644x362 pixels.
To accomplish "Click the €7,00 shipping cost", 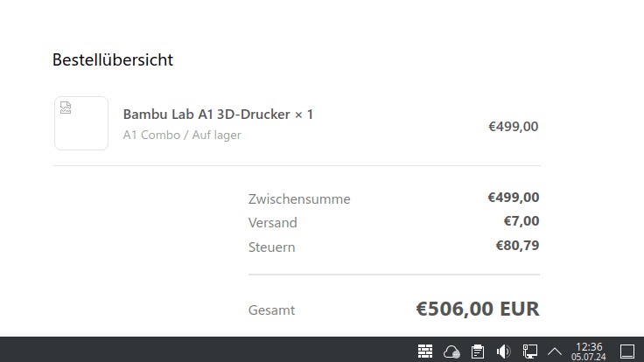I will pos(521,221).
